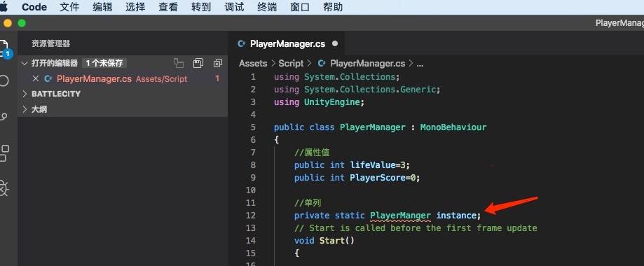Click MonoBehaviour on line 5
The height and width of the screenshot is (266, 644).
click(453, 127)
